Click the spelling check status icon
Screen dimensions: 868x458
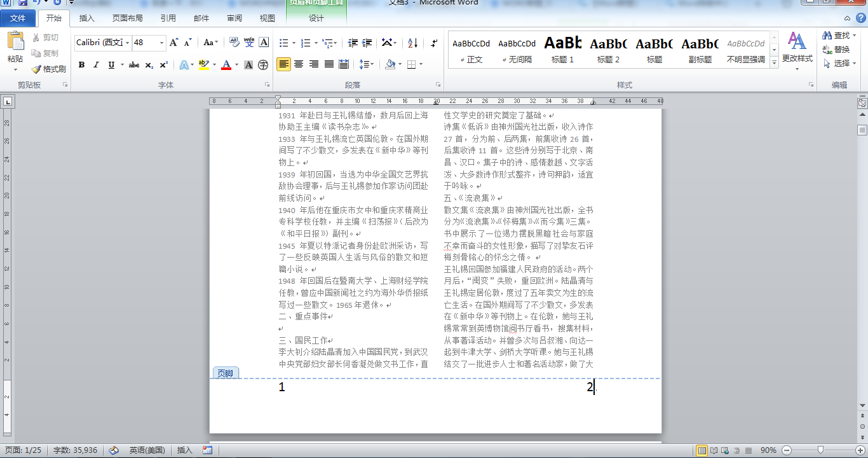coord(113,450)
